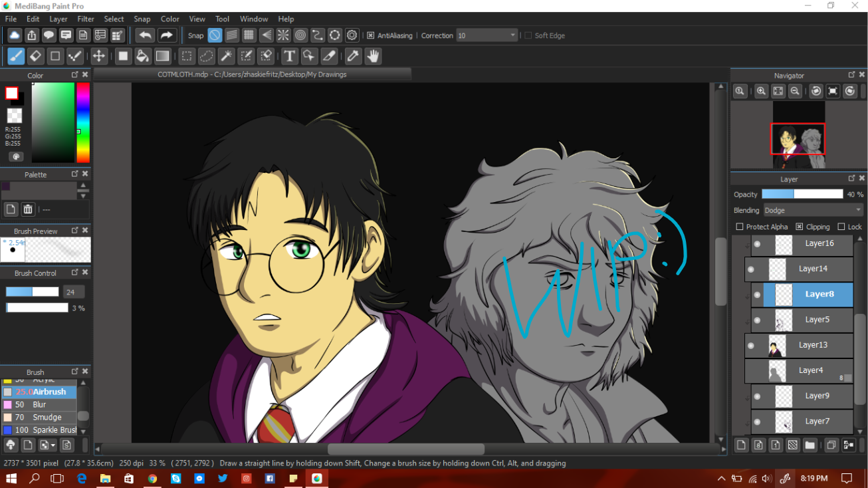Zoom in using Navigator magnifier plus
The image size is (868, 488).
(x=762, y=92)
